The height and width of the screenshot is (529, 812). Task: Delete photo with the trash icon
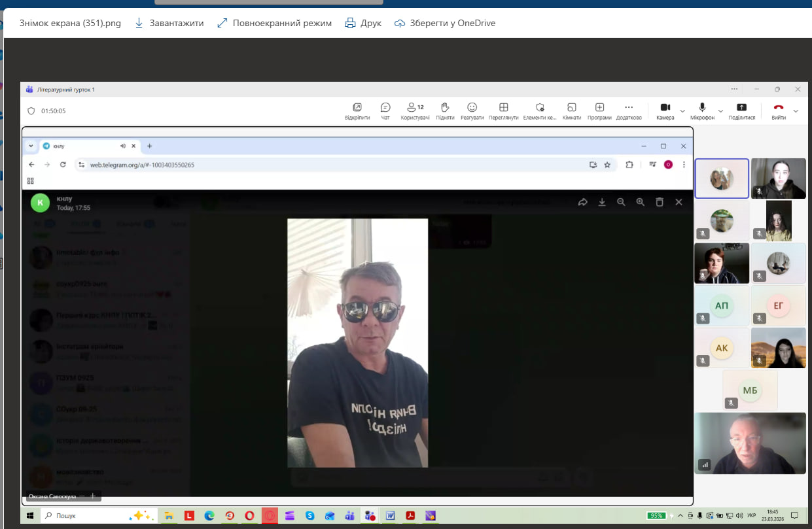coord(660,203)
